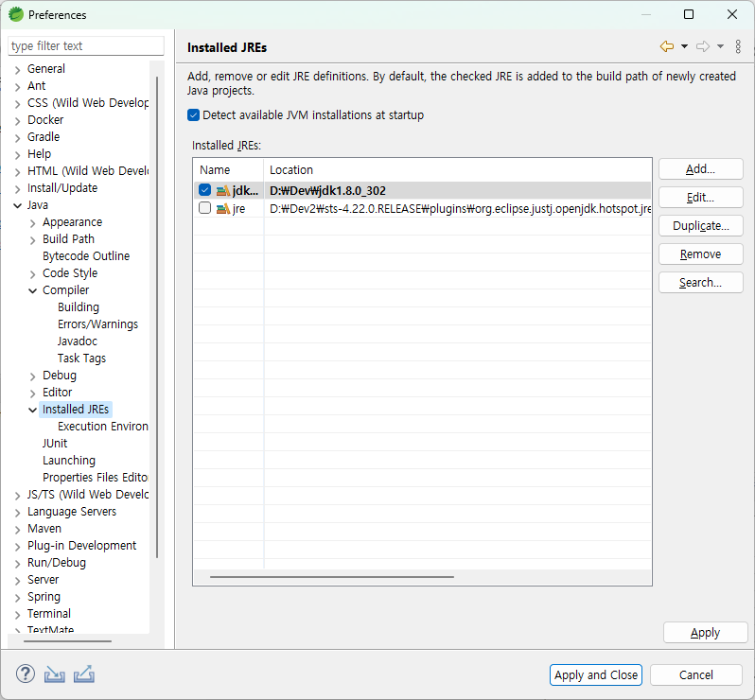Expand the Spring tree node

tap(17, 598)
